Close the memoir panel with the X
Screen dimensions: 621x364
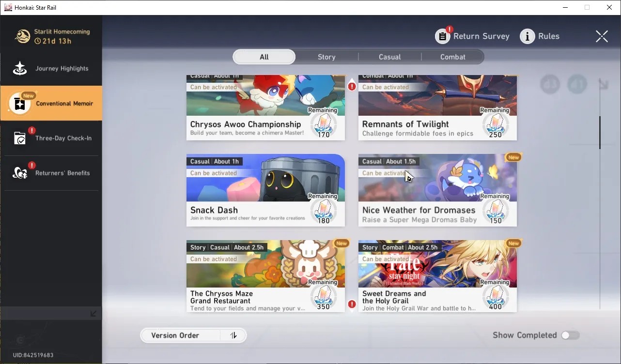[602, 36]
